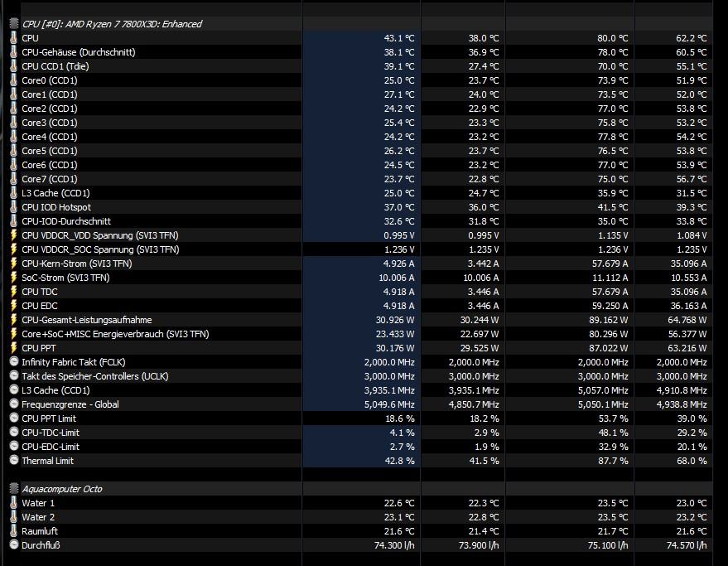Click thermometer icon beside Core3 (CCD1)
Image resolution: width=728 pixels, height=566 pixels.
14,123
